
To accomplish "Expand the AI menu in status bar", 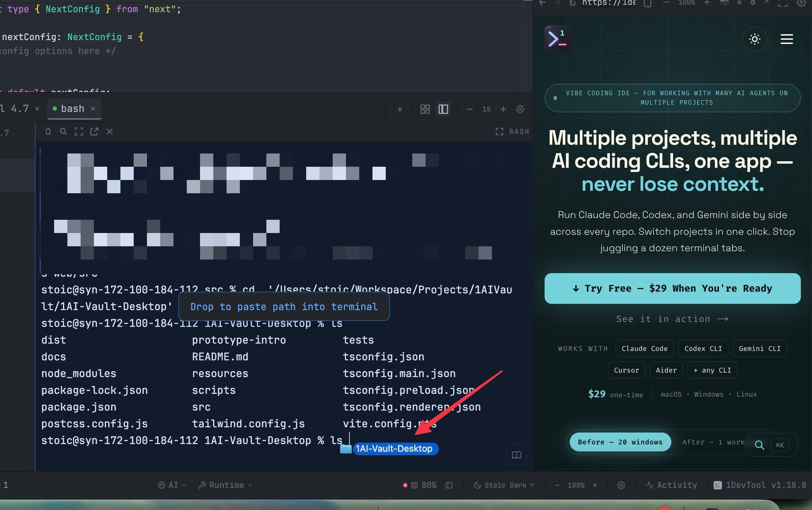I will tap(172, 485).
